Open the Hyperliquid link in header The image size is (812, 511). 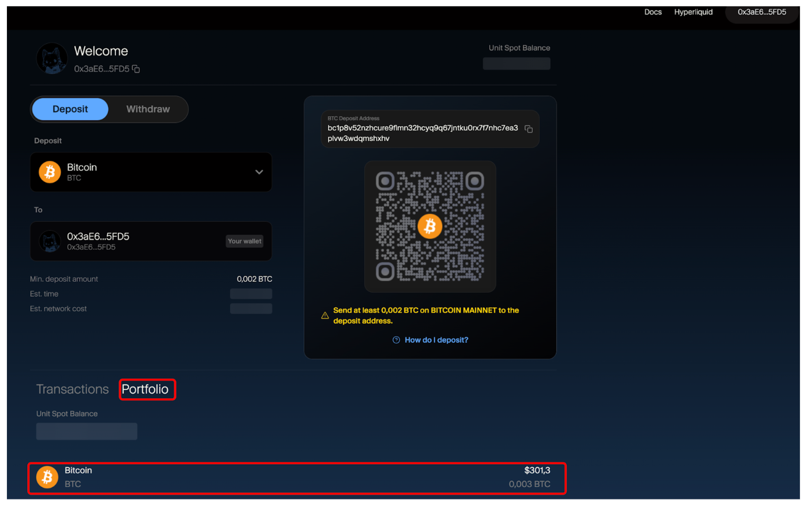pos(693,12)
